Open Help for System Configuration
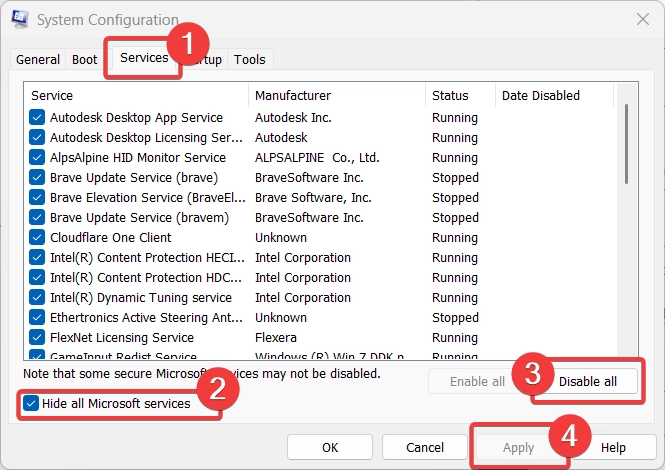Viewport: 665px width, 470px height. pos(613,448)
